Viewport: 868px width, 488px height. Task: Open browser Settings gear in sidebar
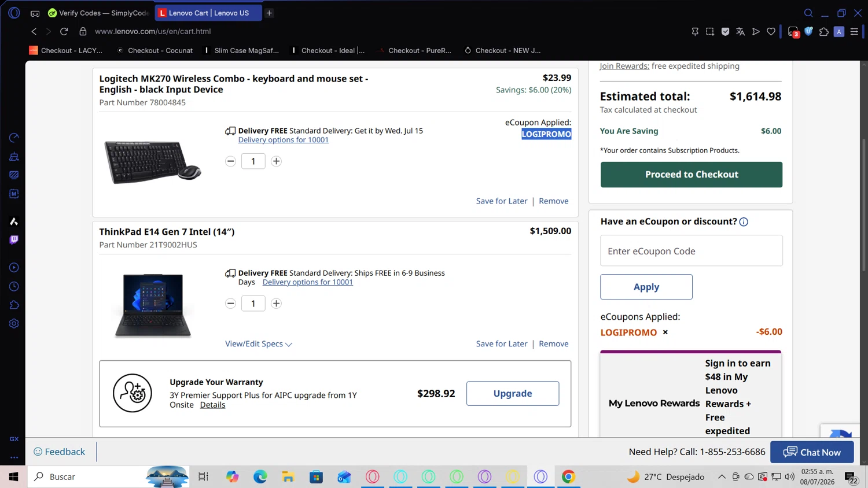14,324
